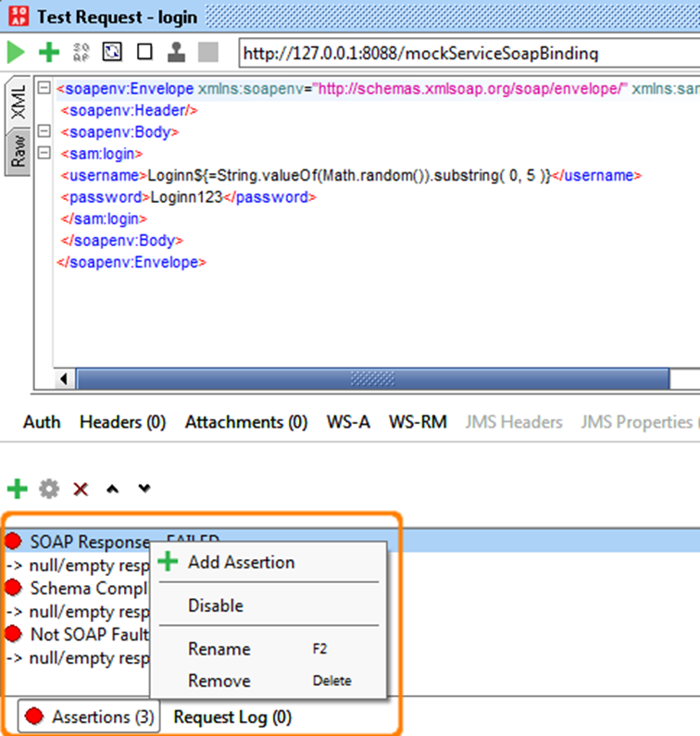
Task: Click the Test Request - login title
Action: [x=118, y=17]
